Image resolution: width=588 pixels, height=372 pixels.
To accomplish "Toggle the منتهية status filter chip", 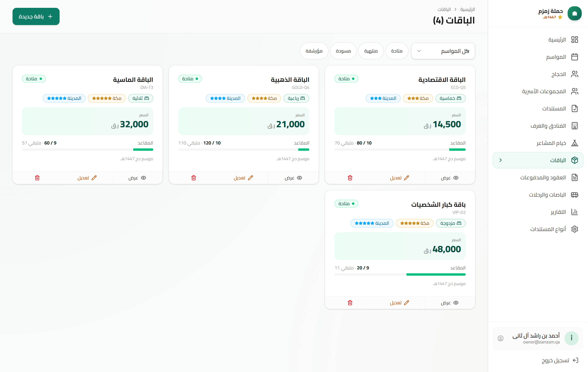I will pos(371,51).
